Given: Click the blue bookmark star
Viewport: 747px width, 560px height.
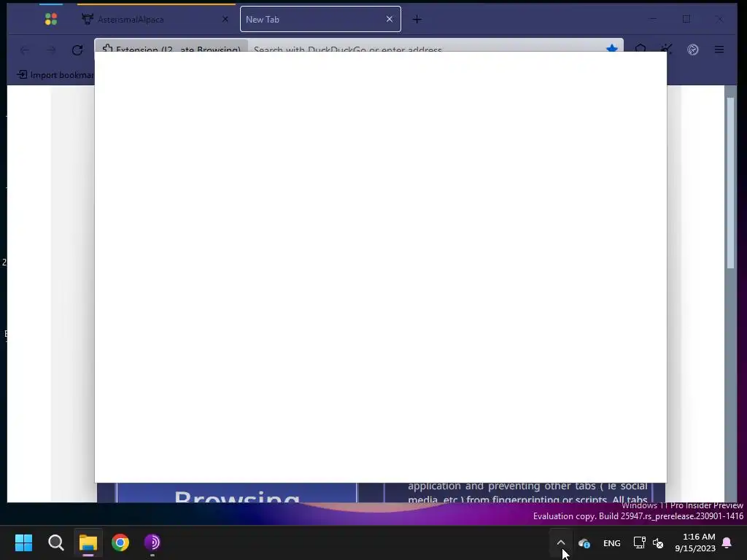Looking at the screenshot, I should (x=612, y=48).
